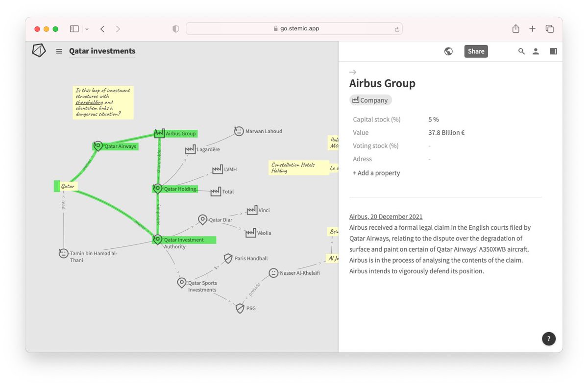Click the go.stemic.app address bar

pos(294,28)
